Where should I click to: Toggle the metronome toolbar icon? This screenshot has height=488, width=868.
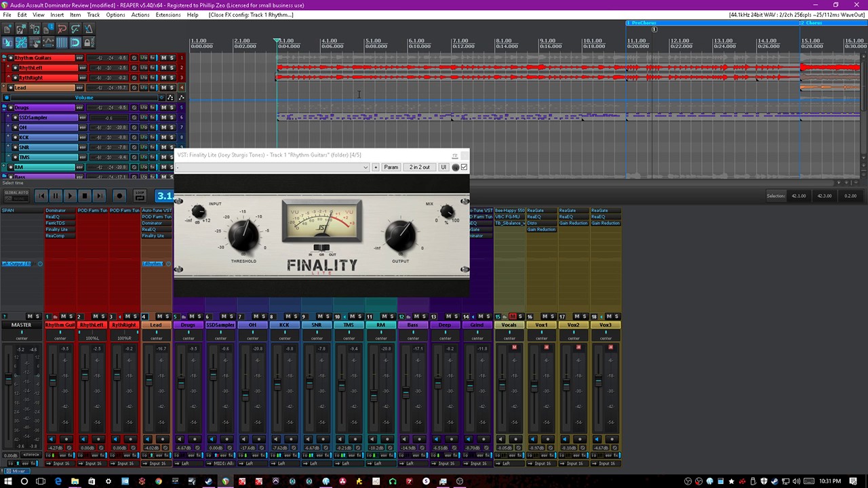coord(89,29)
